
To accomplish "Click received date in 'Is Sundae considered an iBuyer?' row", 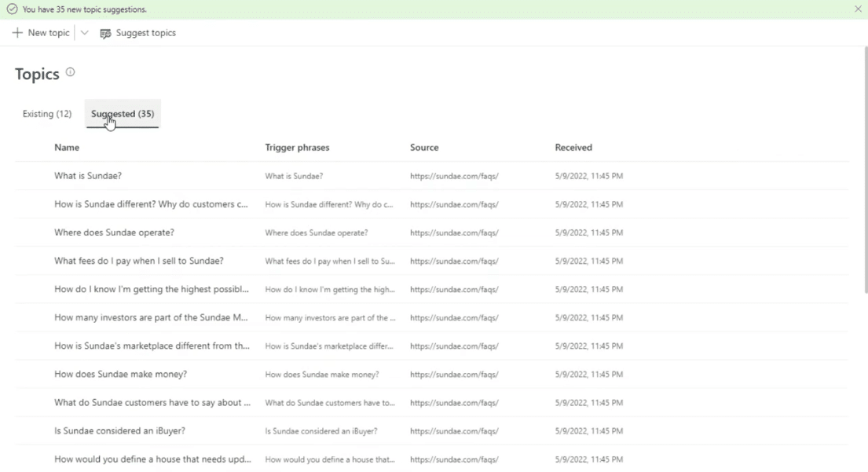I will click(x=589, y=430).
